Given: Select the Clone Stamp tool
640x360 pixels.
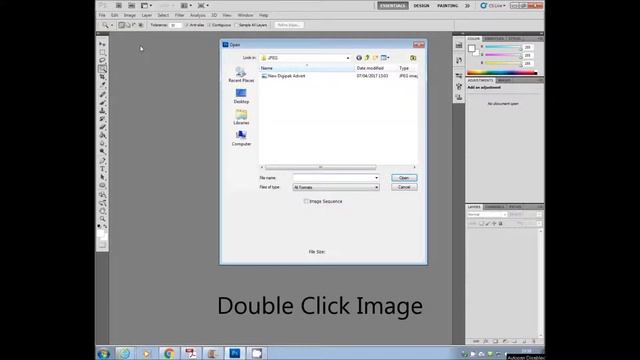Looking at the screenshot, I should (x=102, y=110).
